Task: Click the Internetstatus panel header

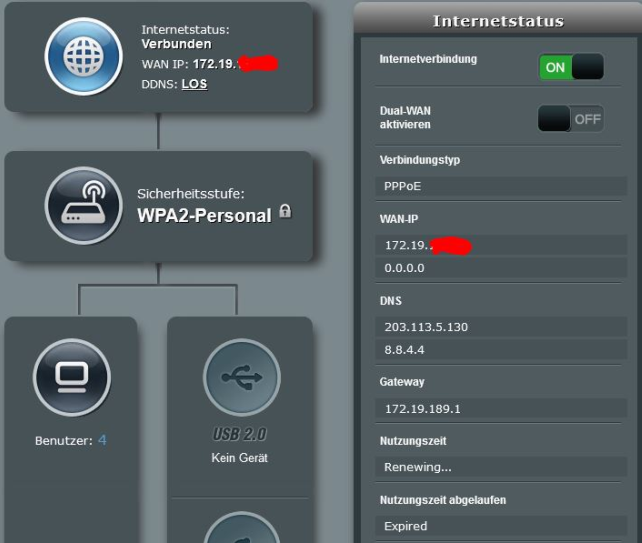Action: 498,20
